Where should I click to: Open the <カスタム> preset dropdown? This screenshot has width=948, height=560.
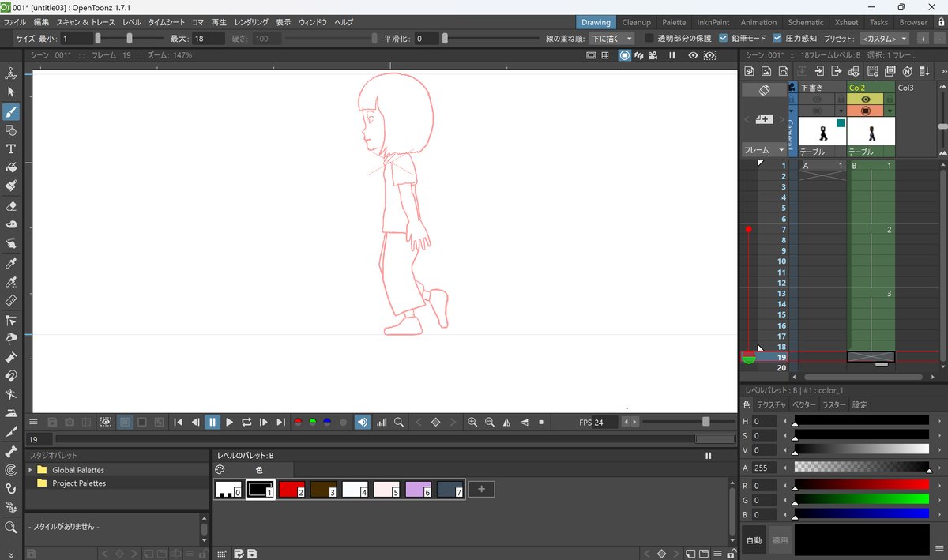885,38
